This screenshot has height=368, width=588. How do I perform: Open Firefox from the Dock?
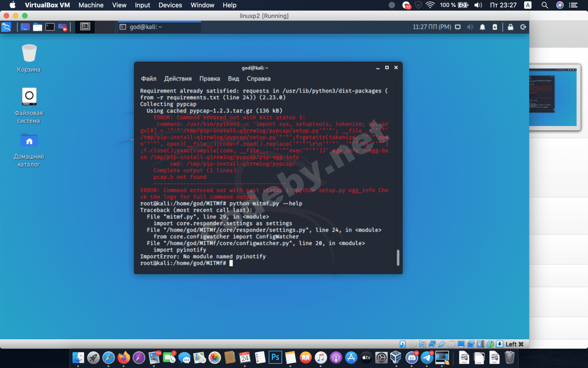(124, 357)
